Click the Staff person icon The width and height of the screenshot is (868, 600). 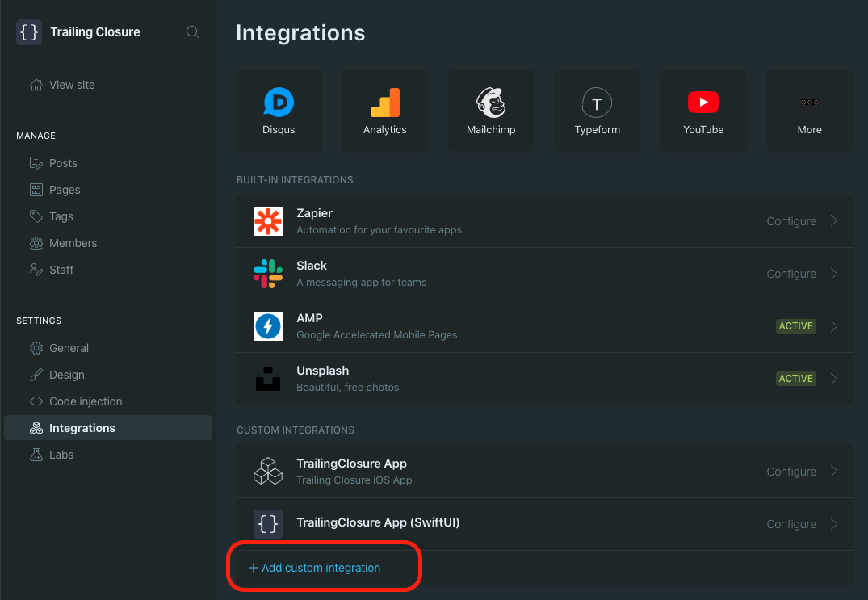[x=36, y=270]
